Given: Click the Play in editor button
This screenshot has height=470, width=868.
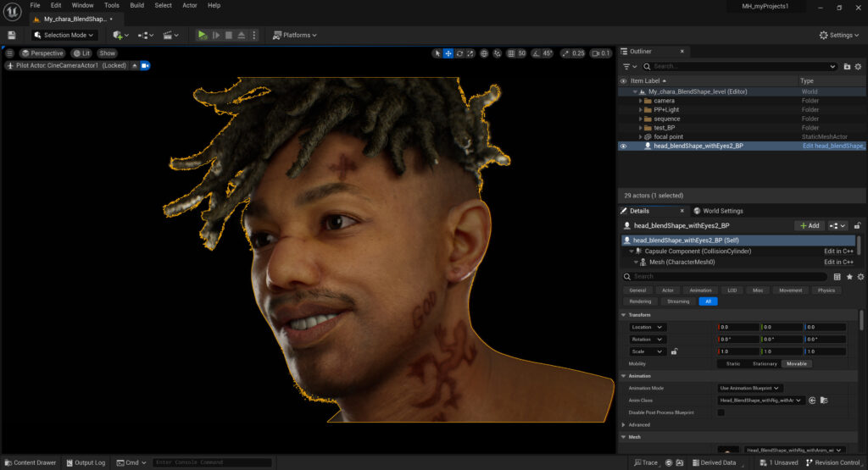Looking at the screenshot, I should coord(202,35).
